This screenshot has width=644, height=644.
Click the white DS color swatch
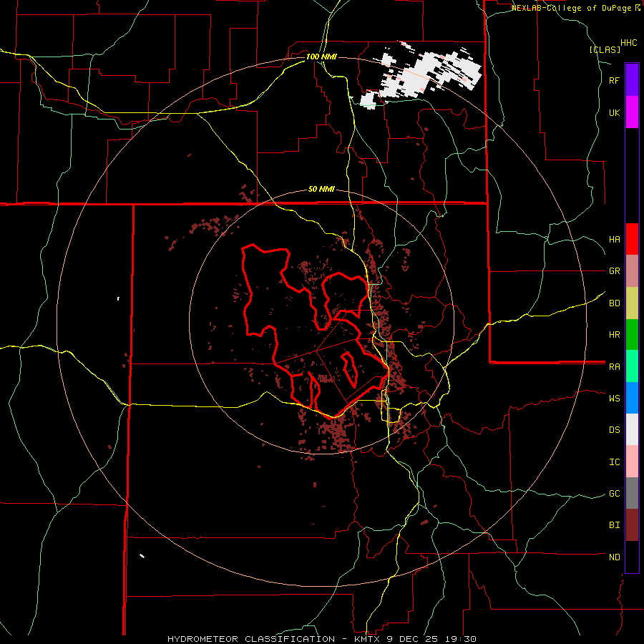(632, 429)
